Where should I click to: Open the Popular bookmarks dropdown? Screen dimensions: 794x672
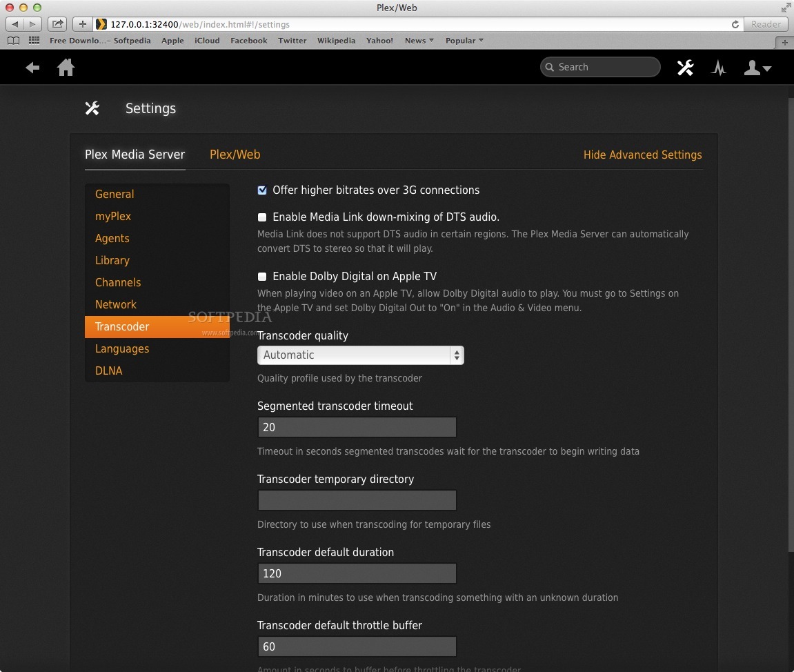click(x=464, y=41)
